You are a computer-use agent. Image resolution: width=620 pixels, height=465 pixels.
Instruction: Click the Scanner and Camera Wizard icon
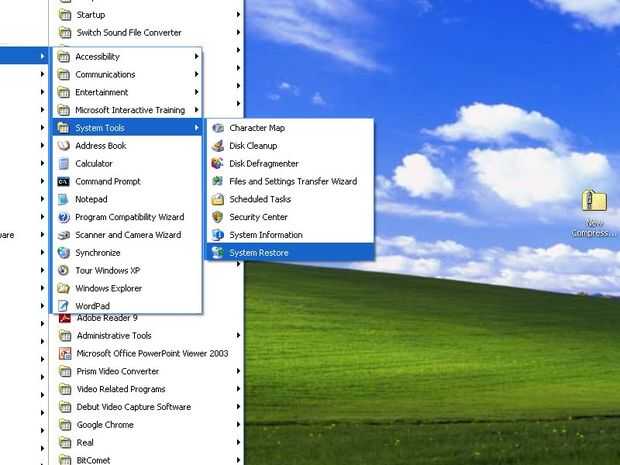tap(64, 235)
